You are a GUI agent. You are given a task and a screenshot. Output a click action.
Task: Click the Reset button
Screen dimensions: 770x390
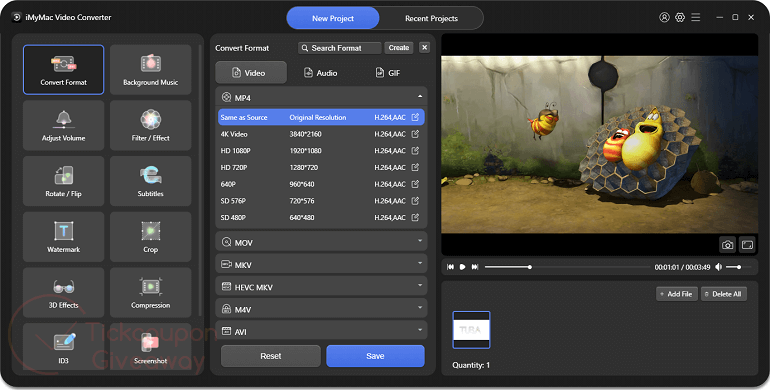coord(271,356)
